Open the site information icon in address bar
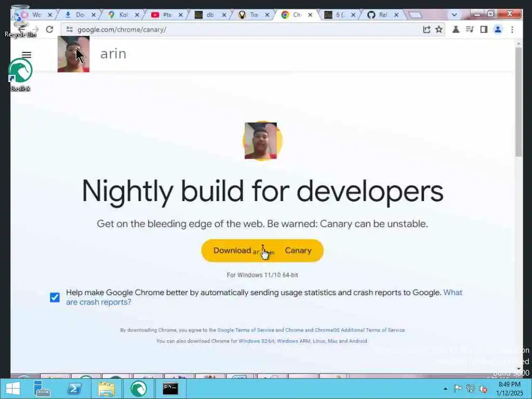532x399 pixels. tap(70, 30)
